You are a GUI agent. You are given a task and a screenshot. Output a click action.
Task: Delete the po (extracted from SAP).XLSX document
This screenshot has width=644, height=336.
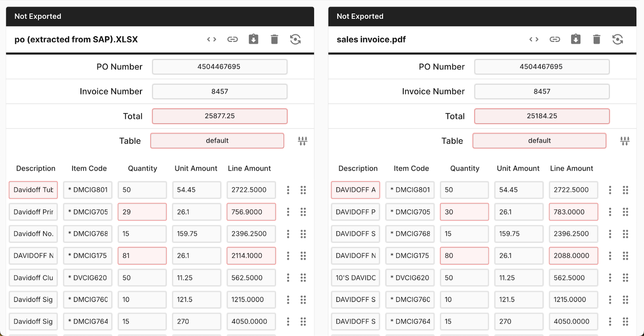[x=275, y=39]
